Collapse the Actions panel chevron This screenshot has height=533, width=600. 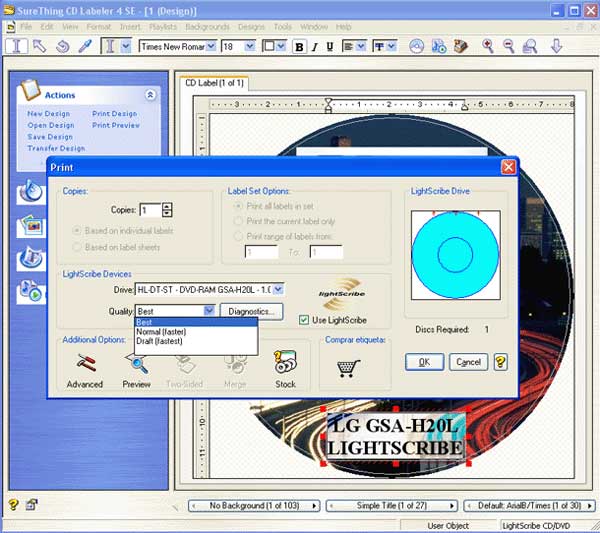(x=150, y=95)
